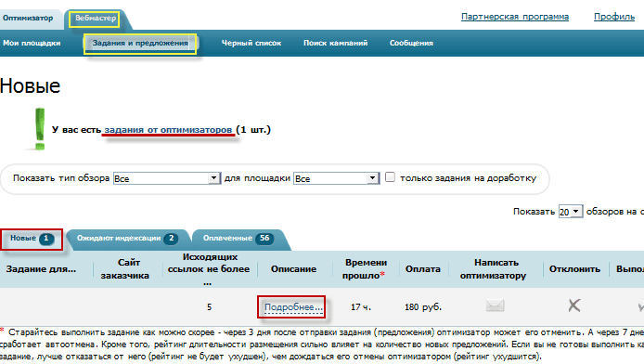Click the checkmark icon to complete the task

pyautogui.click(x=640, y=306)
